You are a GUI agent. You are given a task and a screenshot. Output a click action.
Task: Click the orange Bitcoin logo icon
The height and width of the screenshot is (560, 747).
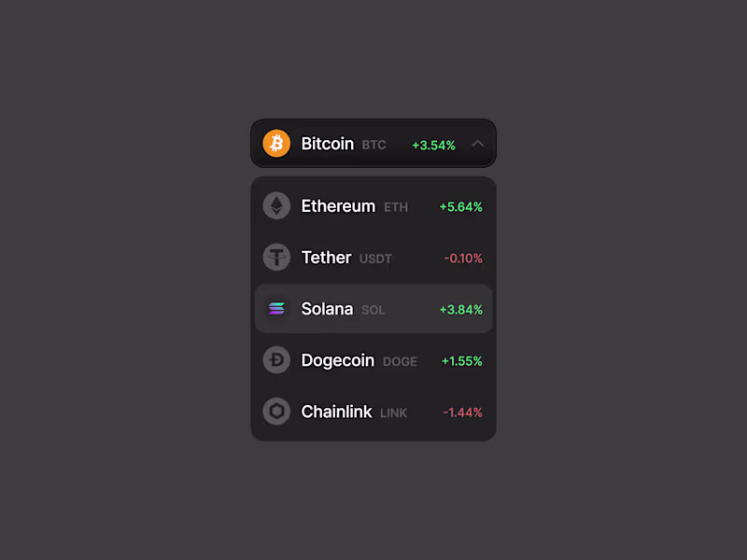pyautogui.click(x=276, y=144)
